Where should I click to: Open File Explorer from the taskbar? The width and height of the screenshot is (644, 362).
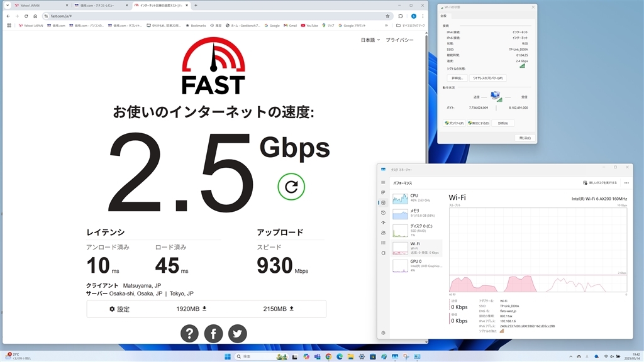[x=350, y=357]
